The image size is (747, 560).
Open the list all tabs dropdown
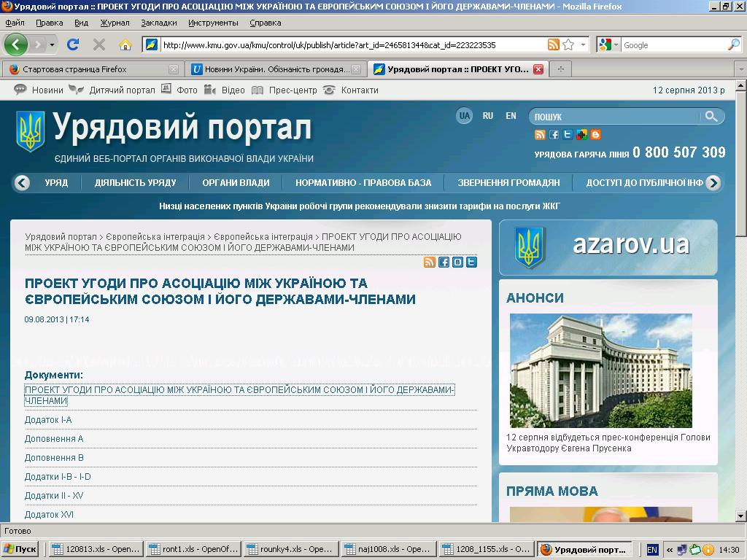741,69
